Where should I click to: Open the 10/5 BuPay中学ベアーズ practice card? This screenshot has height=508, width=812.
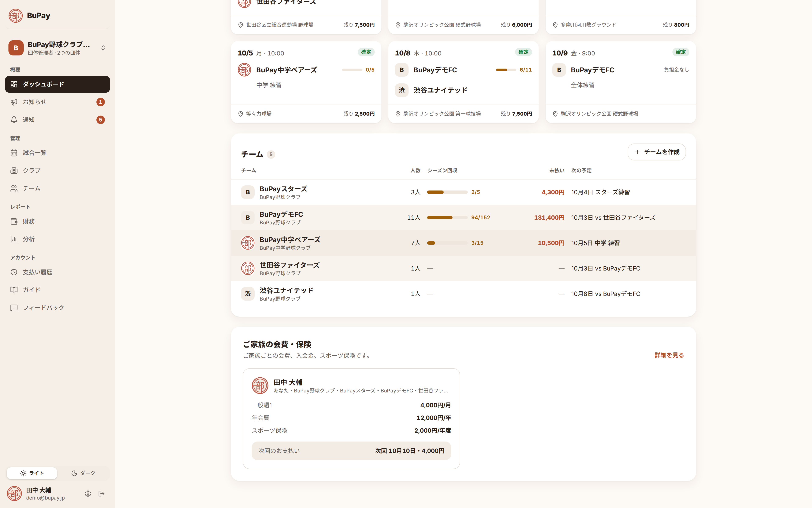[306, 82]
